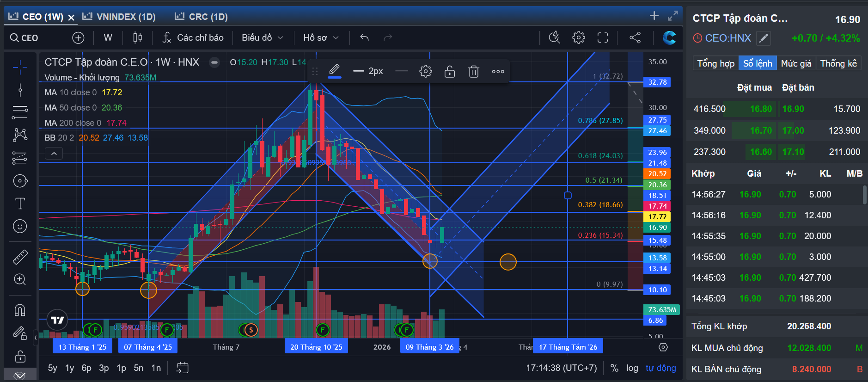Enter fullscreen chart mode
The width and height of the screenshot is (868, 382).
[603, 37]
